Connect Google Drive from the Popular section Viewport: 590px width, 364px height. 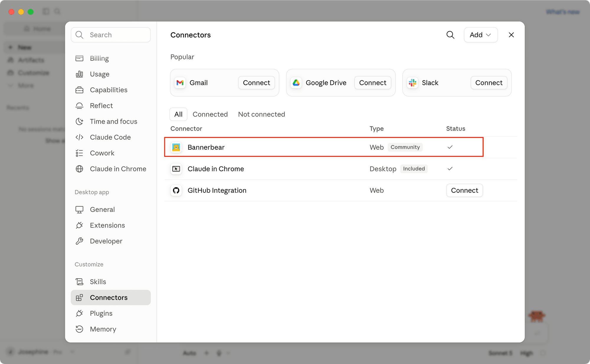pos(373,83)
